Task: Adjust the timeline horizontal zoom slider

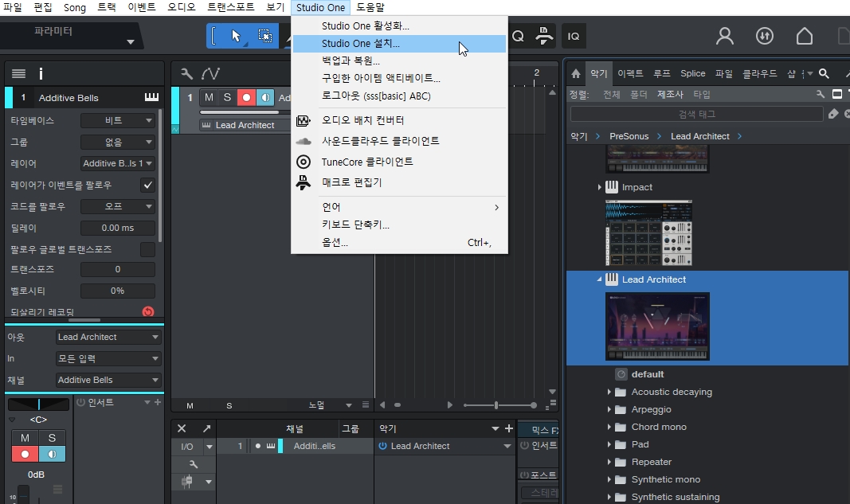Action: click(499, 404)
